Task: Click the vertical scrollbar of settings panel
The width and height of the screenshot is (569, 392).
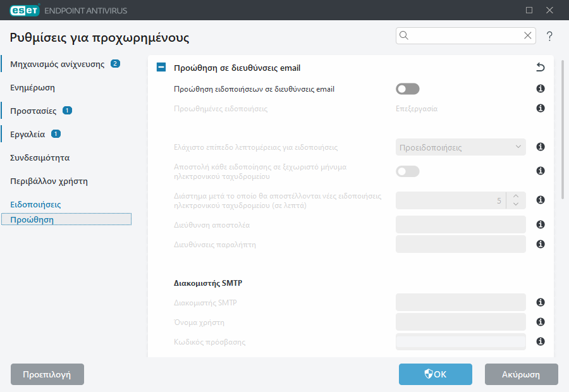Action: (x=563, y=130)
